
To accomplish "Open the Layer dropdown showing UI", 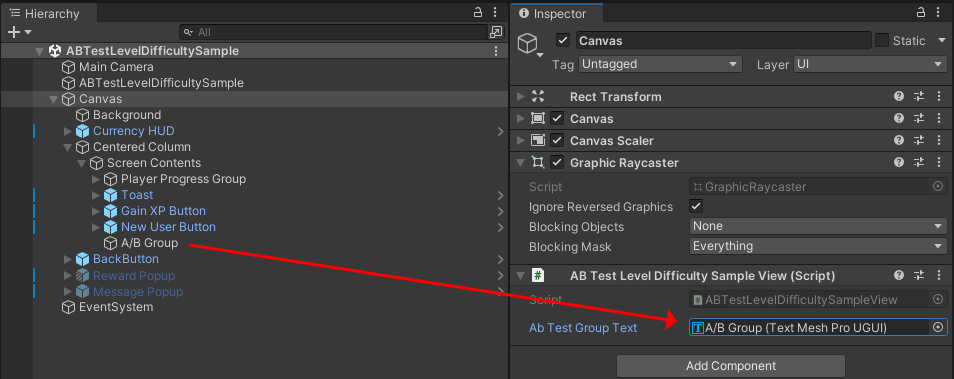I will [870, 64].
